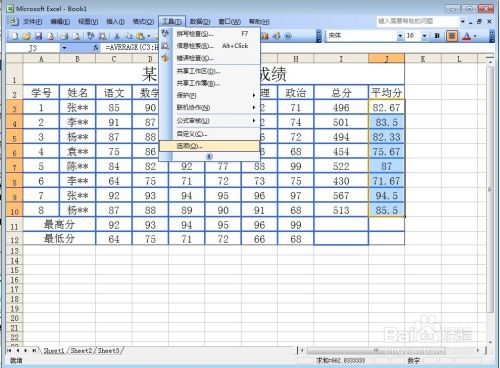The height and width of the screenshot is (368, 500).
Task: Open the font size dropdown
Action: [x=424, y=36]
